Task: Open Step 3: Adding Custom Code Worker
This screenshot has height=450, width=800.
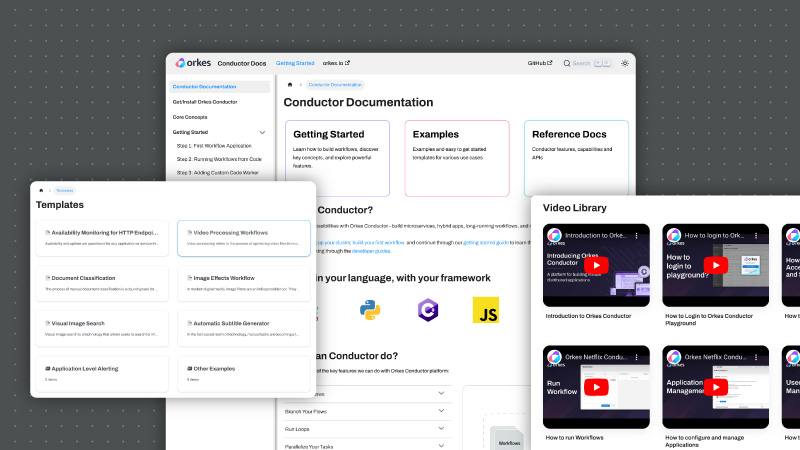Action: [x=217, y=172]
